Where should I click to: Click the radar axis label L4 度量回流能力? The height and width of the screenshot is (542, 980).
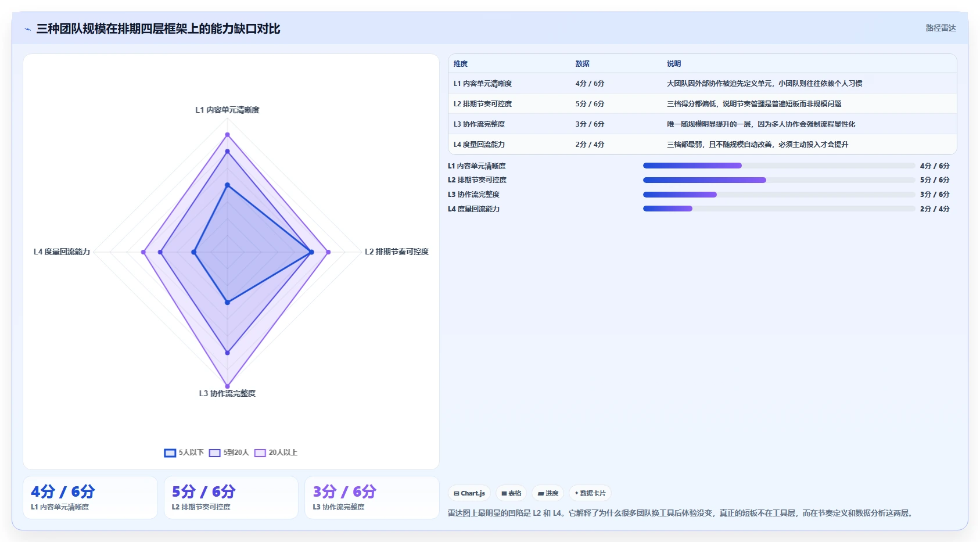point(62,252)
